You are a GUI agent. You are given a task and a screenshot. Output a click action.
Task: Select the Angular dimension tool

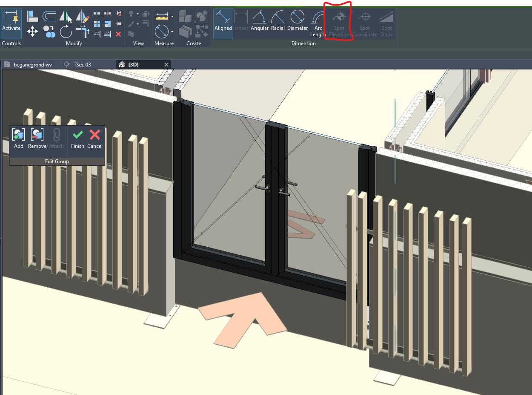[260, 19]
